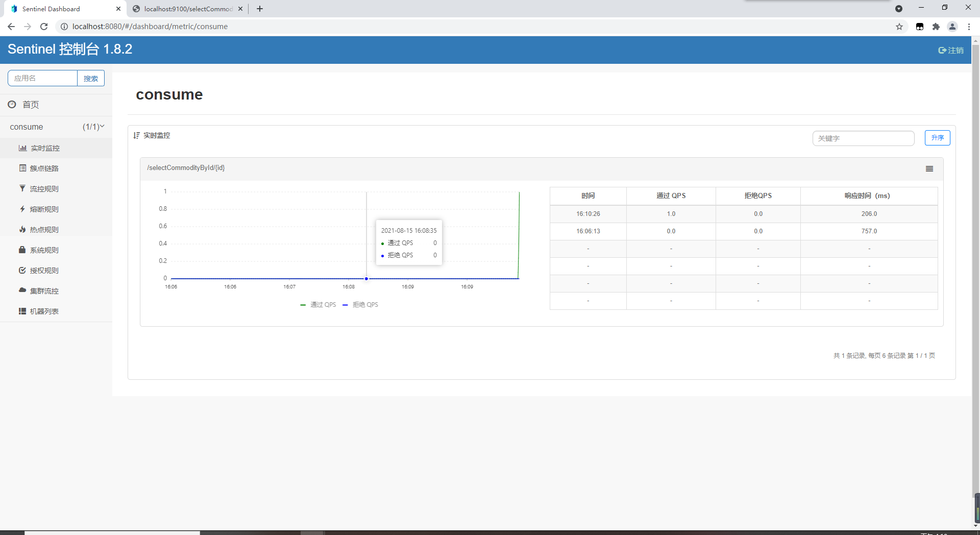The width and height of the screenshot is (980, 535).
Task: Click response time value 757.0
Action: pos(869,231)
